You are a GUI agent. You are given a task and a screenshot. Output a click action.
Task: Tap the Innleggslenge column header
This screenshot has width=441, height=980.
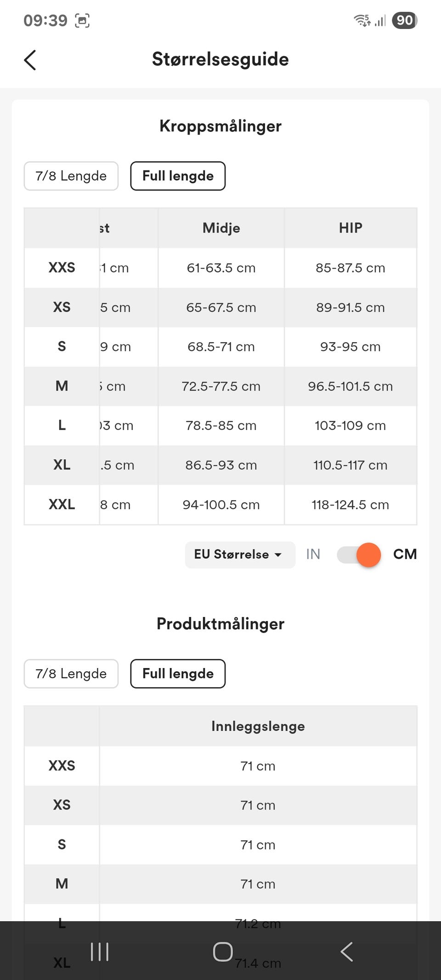click(258, 726)
